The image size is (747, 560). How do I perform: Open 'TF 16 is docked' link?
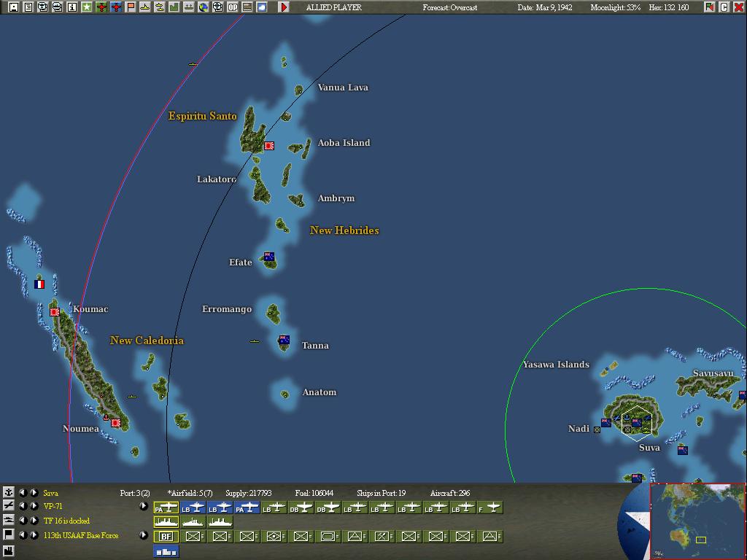(x=66, y=521)
